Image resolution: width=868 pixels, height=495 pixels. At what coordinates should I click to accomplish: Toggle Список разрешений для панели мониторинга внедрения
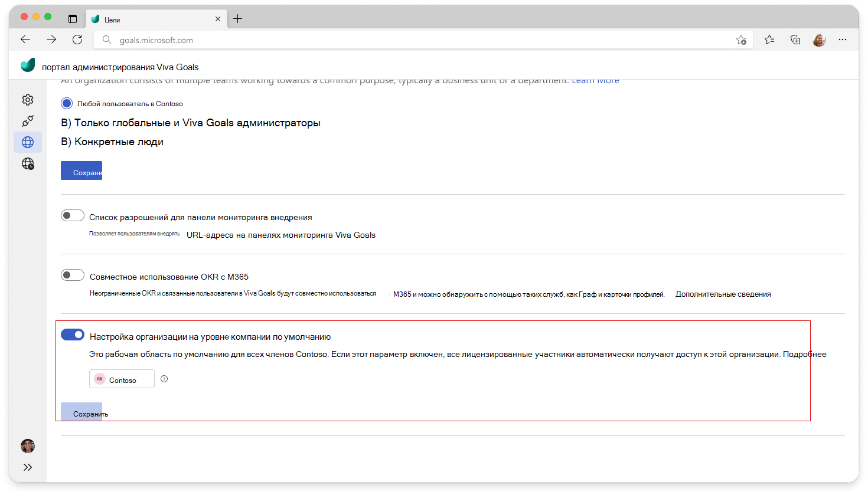tap(73, 215)
